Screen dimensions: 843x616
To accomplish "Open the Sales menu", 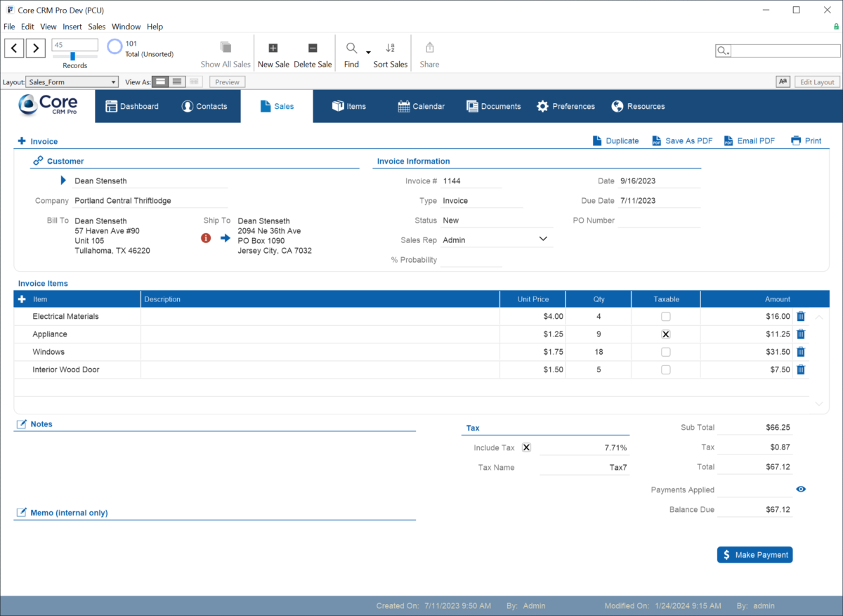I will click(96, 26).
